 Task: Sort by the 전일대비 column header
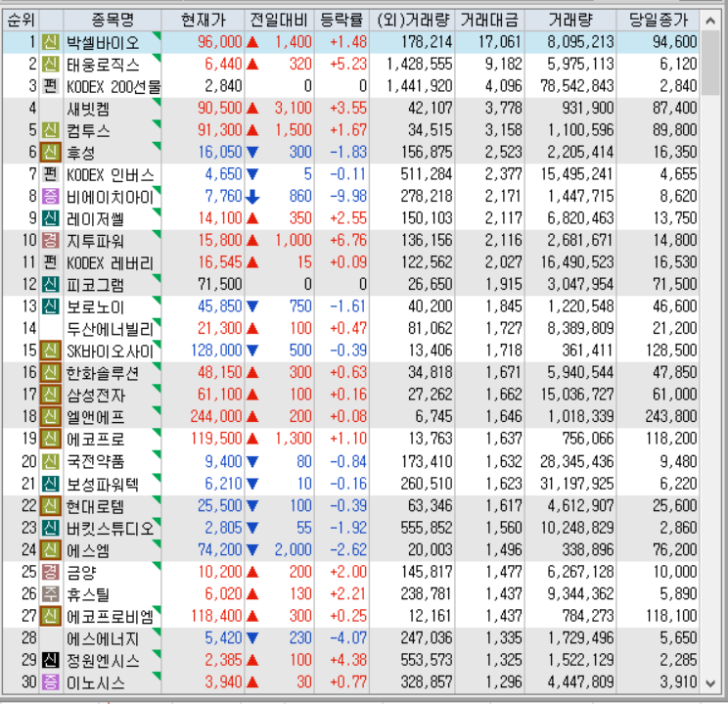279,20
